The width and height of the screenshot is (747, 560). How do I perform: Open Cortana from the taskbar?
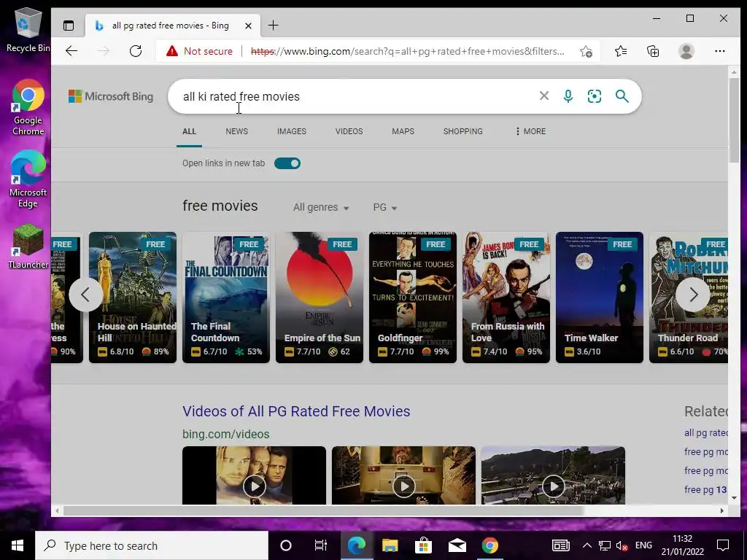286,545
